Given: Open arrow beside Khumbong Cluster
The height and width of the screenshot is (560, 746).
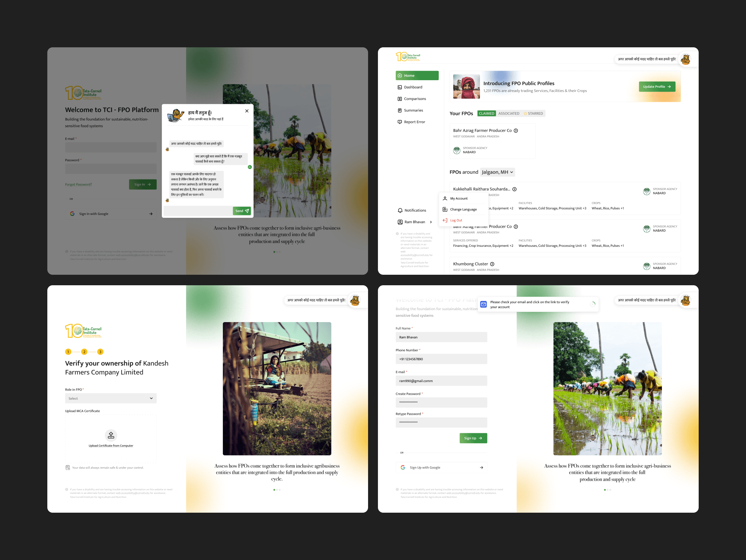Looking at the screenshot, I should (x=492, y=264).
